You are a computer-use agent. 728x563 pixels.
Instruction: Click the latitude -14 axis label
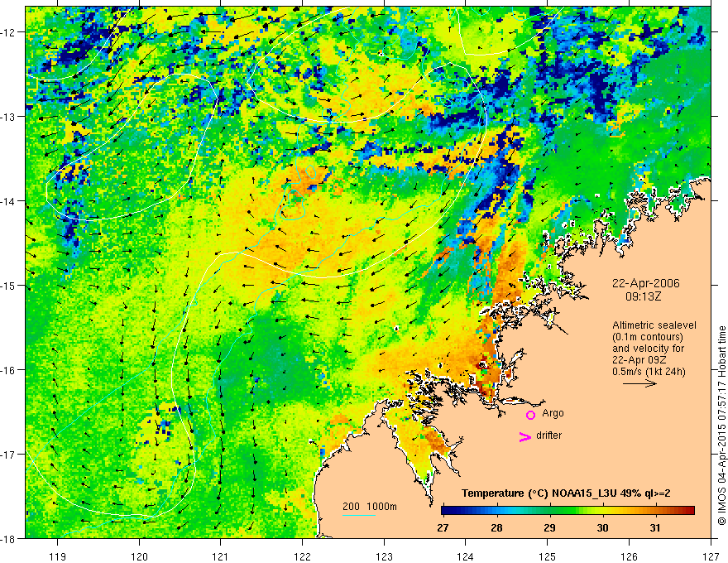tap(9, 201)
